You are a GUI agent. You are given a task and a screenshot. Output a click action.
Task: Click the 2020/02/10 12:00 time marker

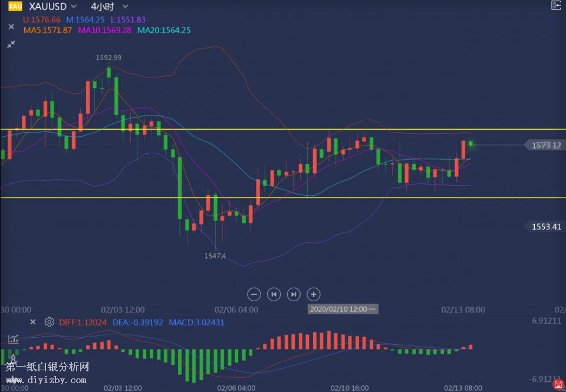point(342,309)
